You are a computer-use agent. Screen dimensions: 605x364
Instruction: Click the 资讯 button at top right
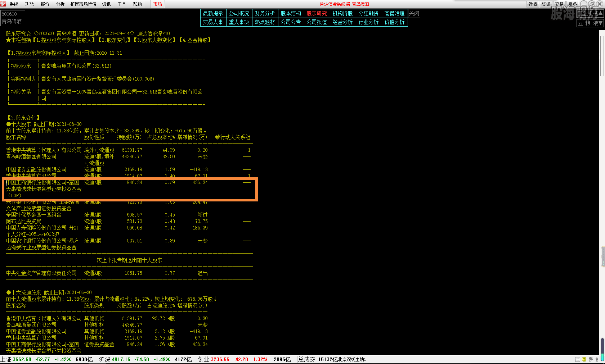pos(546,4)
